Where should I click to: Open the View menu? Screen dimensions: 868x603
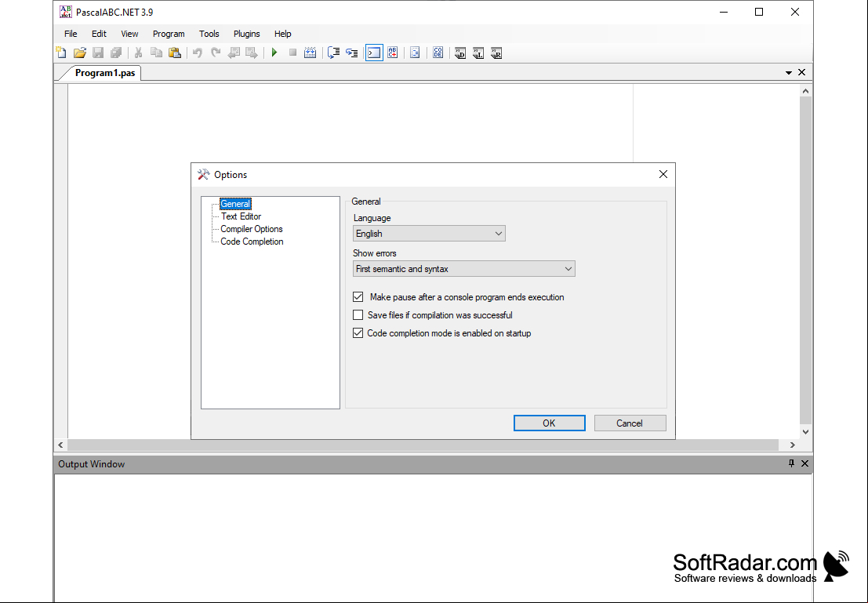129,34
